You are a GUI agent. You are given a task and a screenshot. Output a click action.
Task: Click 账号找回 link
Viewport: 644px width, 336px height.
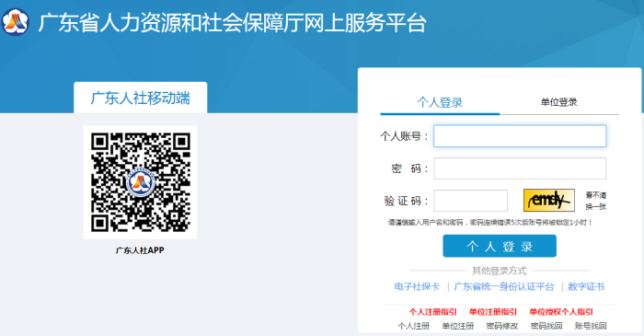point(591,326)
